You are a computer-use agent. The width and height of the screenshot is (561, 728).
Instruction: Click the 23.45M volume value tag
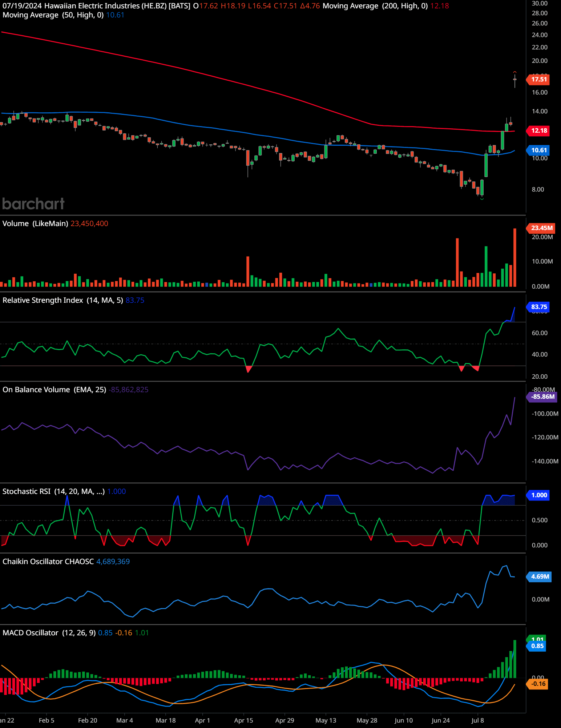tap(541, 228)
